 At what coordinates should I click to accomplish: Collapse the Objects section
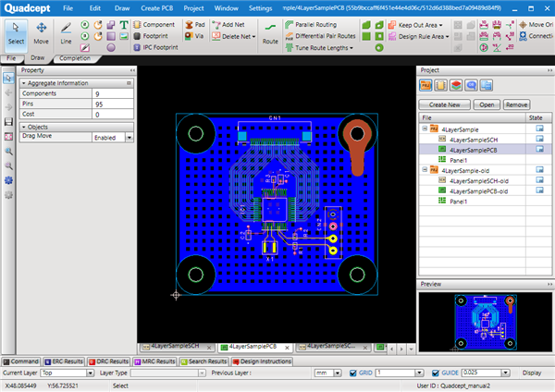point(24,127)
